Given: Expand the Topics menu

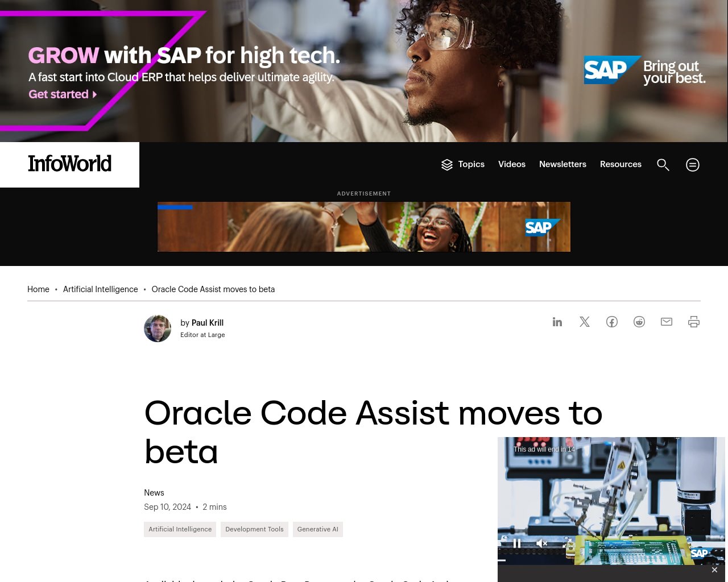Looking at the screenshot, I should coord(463,164).
